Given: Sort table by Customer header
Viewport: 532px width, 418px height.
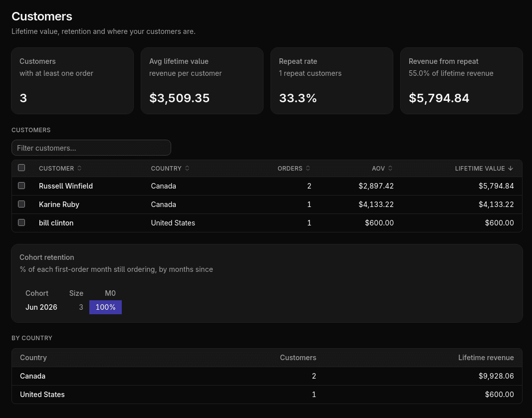Looking at the screenshot, I should click(x=56, y=169).
